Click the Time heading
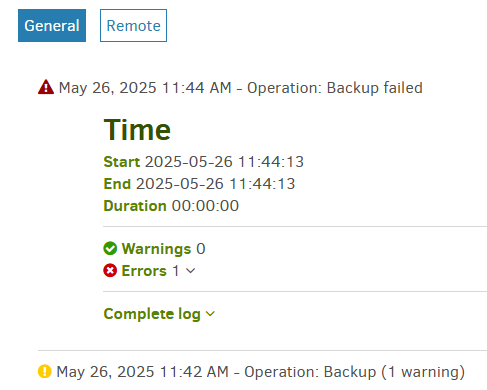 (137, 130)
